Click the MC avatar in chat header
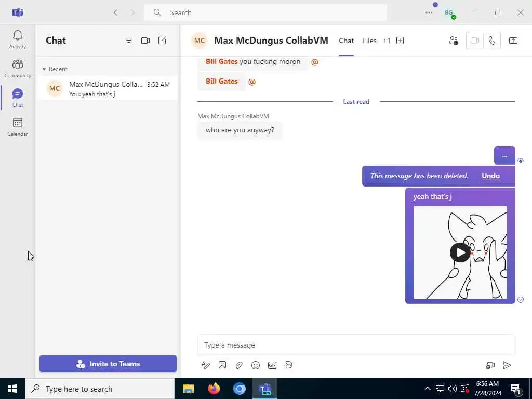The image size is (532, 399). (x=199, y=41)
